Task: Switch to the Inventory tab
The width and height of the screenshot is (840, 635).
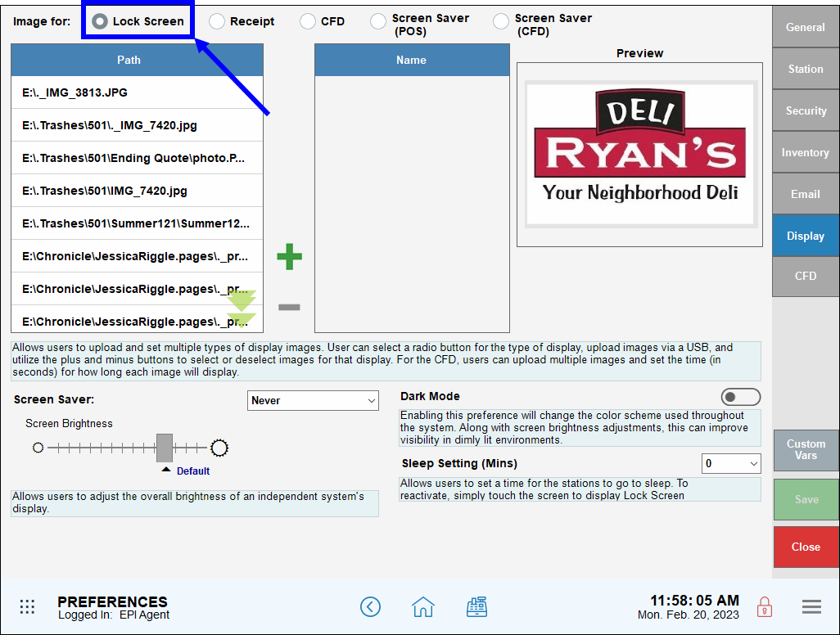Action: click(805, 152)
